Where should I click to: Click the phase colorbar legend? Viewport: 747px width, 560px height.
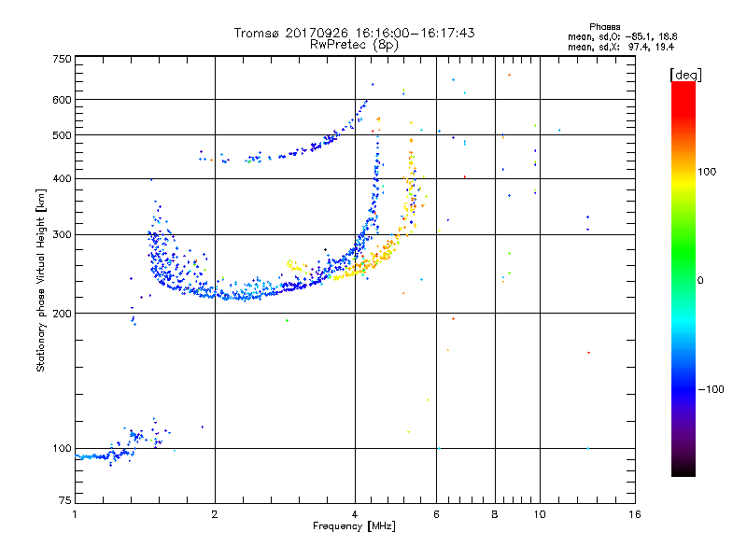(x=684, y=279)
